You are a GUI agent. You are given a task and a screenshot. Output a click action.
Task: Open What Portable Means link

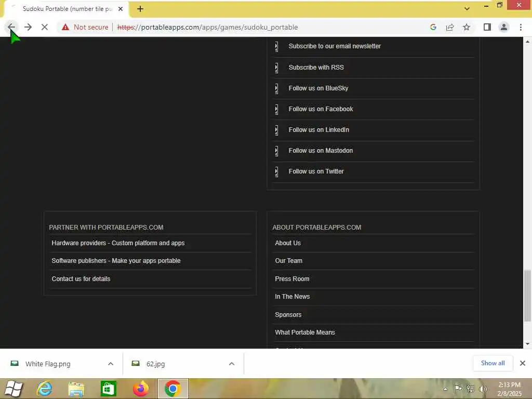pos(304,332)
